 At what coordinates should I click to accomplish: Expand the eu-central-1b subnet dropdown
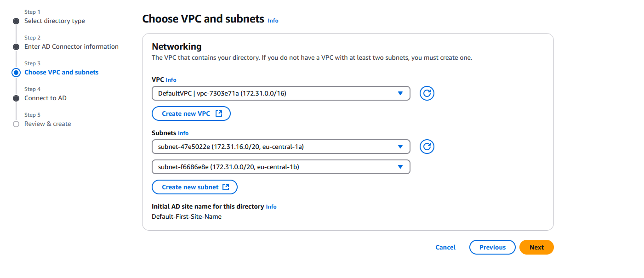coord(280,167)
